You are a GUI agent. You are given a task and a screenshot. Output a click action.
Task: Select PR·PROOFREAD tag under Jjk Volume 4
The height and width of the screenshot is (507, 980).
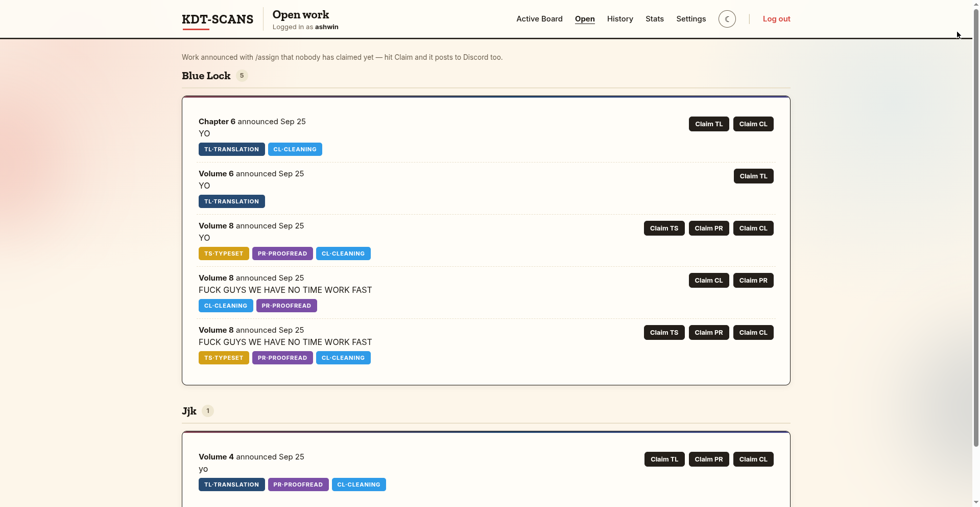298,485
